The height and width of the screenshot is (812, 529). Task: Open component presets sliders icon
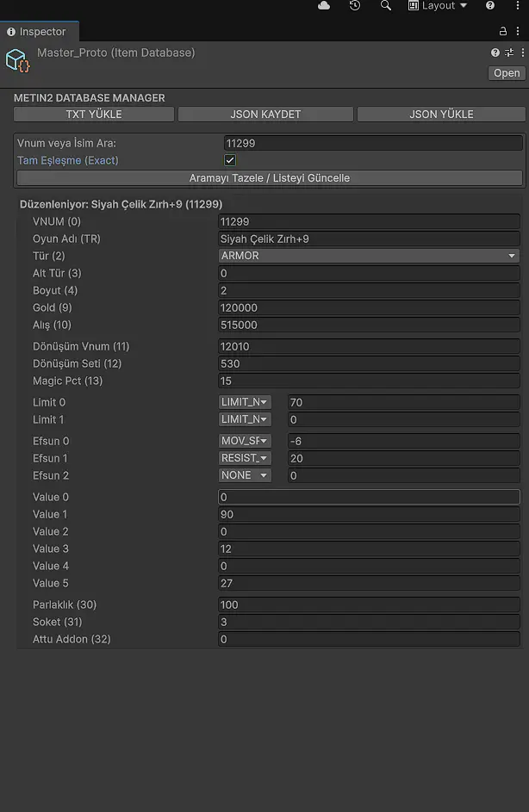[509, 53]
